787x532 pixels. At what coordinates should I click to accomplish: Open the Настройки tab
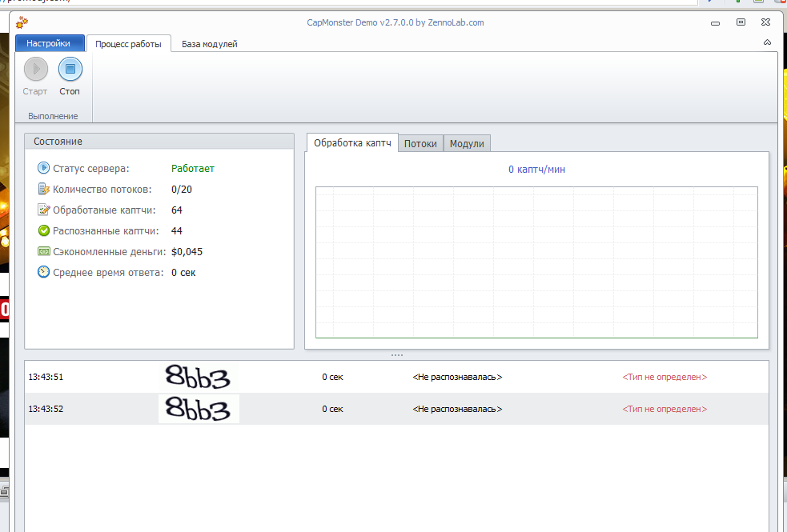49,43
